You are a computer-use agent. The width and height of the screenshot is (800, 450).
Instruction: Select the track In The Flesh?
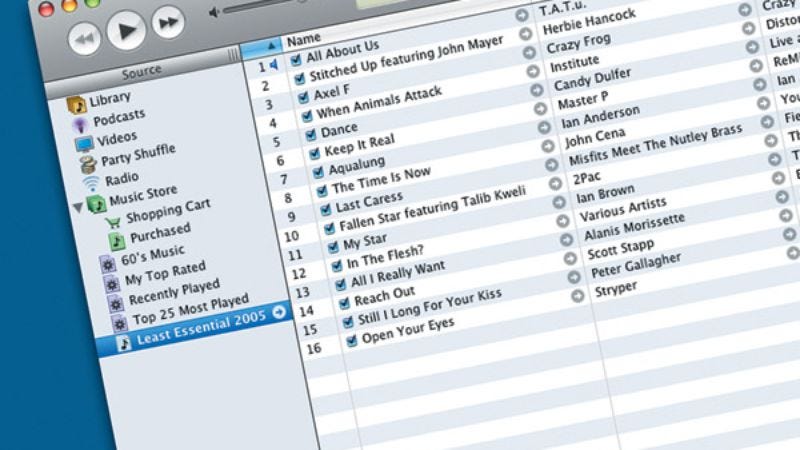pyautogui.click(x=385, y=257)
